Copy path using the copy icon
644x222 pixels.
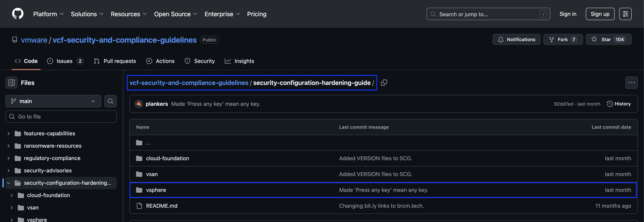pyautogui.click(x=384, y=83)
